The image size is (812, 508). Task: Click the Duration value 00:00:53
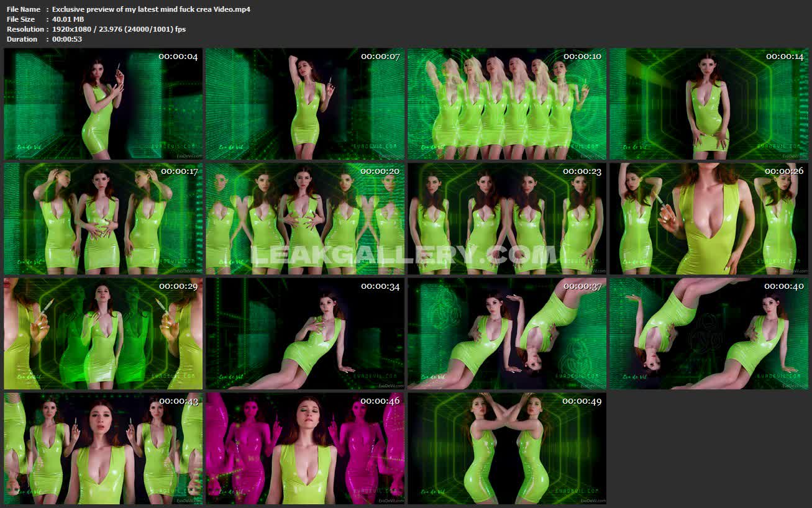coord(67,39)
